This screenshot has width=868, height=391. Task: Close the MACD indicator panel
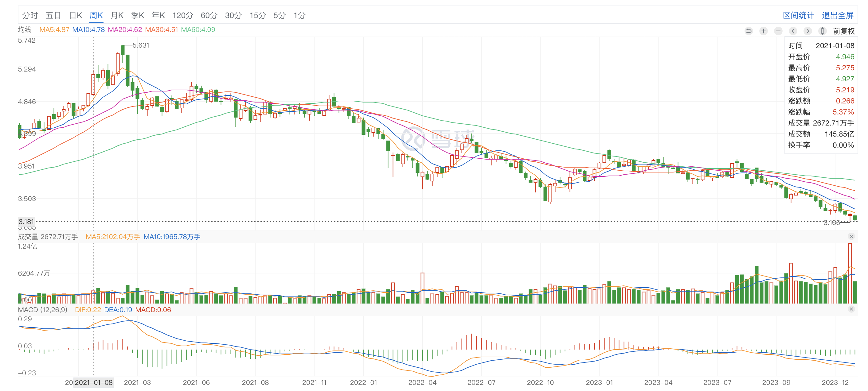(851, 309)
